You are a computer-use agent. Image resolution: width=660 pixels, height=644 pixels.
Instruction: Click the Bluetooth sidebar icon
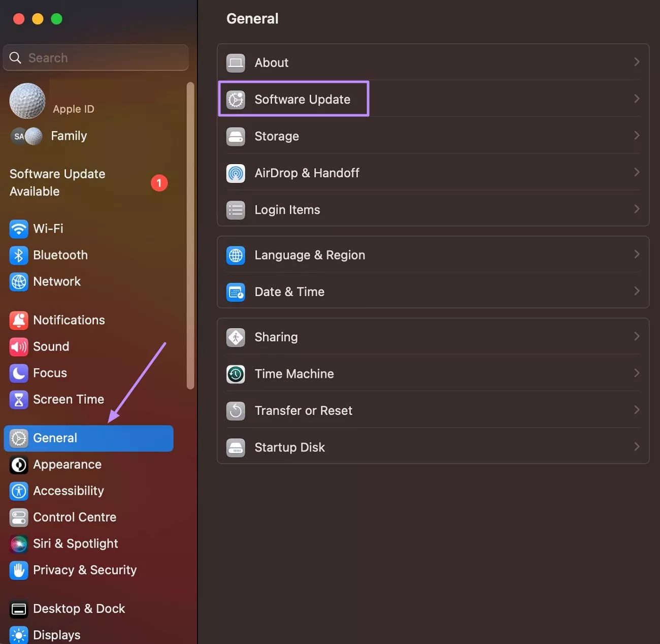[19, 255]
